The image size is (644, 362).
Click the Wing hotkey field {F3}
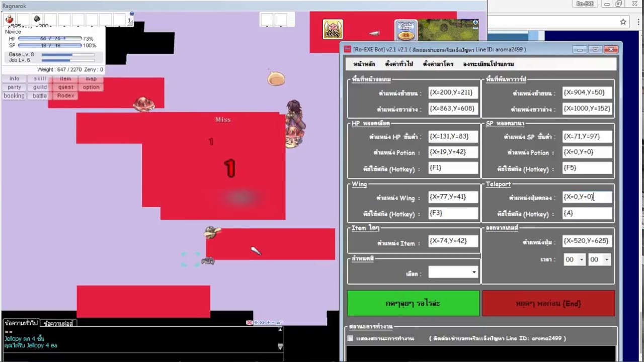tap(453, 213)
